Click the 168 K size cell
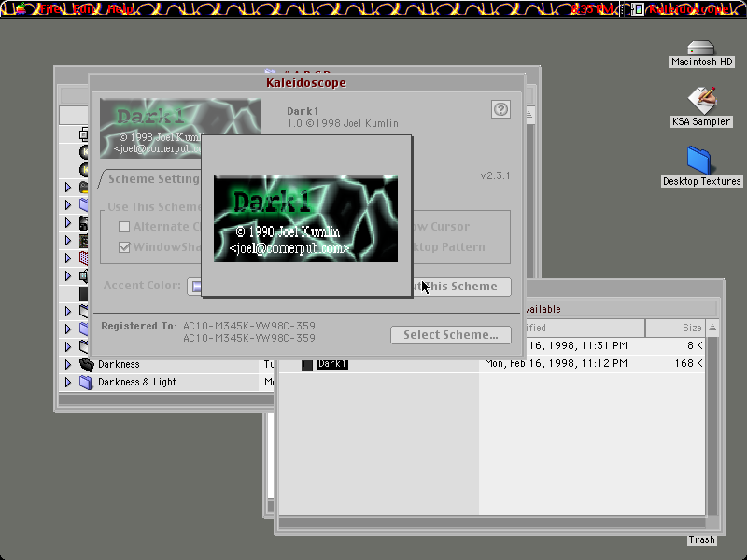Image resolution: width=747 pixels, height=560 pixels. (x=689, y=363)
